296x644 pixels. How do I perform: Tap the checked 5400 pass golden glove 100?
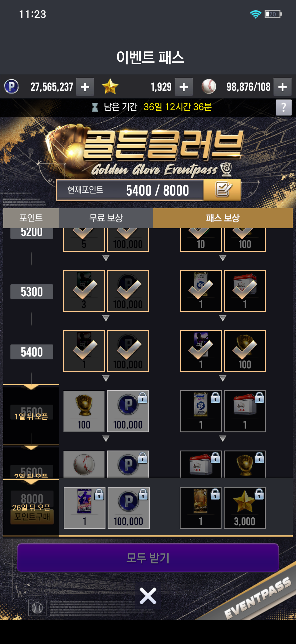click(245, 351)
